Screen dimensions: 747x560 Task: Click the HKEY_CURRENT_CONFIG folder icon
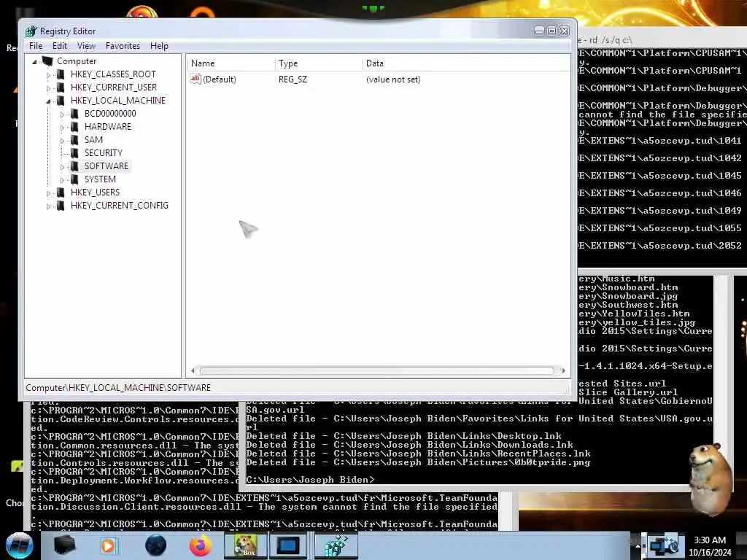pos(61,205)
